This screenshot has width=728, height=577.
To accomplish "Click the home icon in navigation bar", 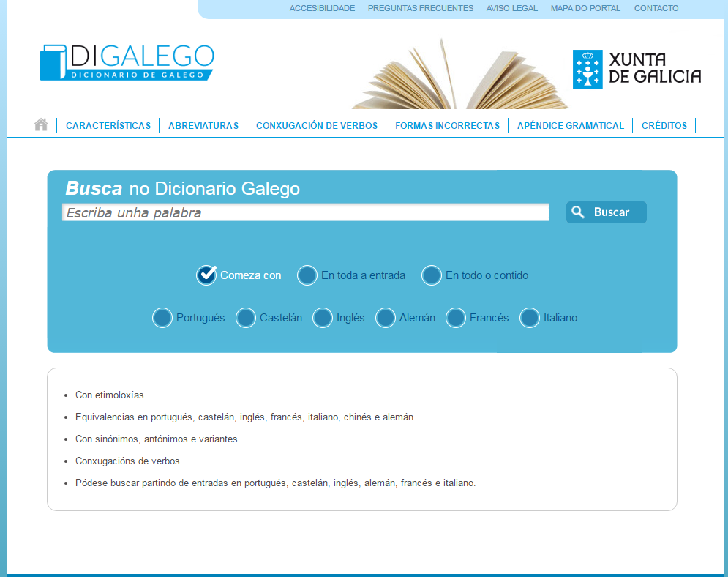I will pos(41,125).
